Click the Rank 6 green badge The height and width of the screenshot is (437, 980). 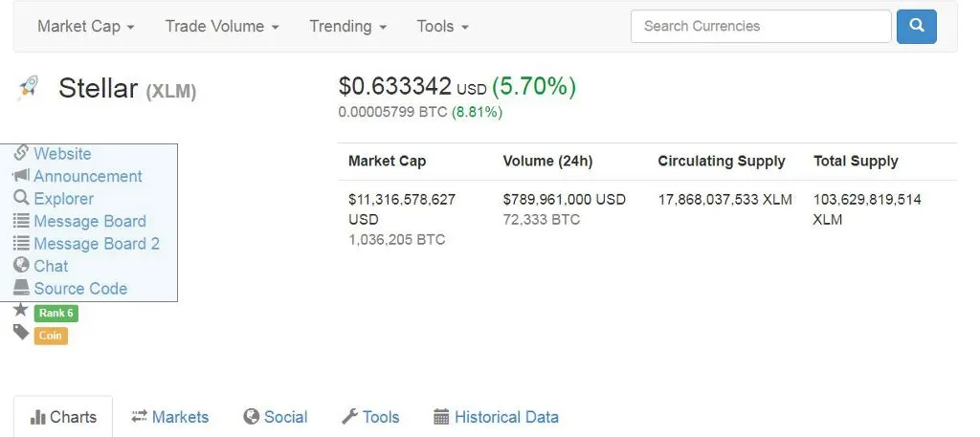click(56, 313)
